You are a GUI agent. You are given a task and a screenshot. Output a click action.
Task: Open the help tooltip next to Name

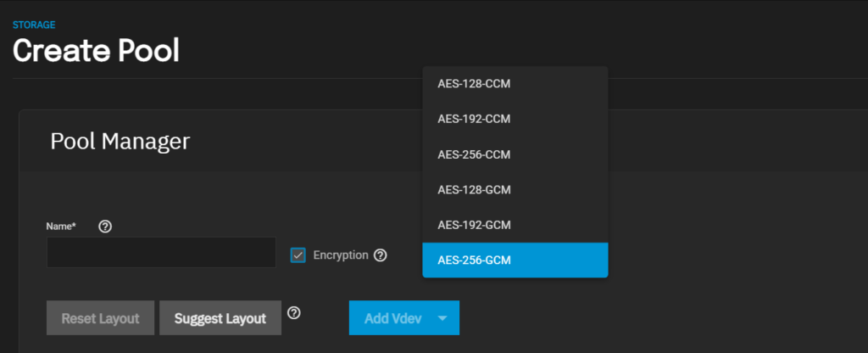[x=105, y=226]
